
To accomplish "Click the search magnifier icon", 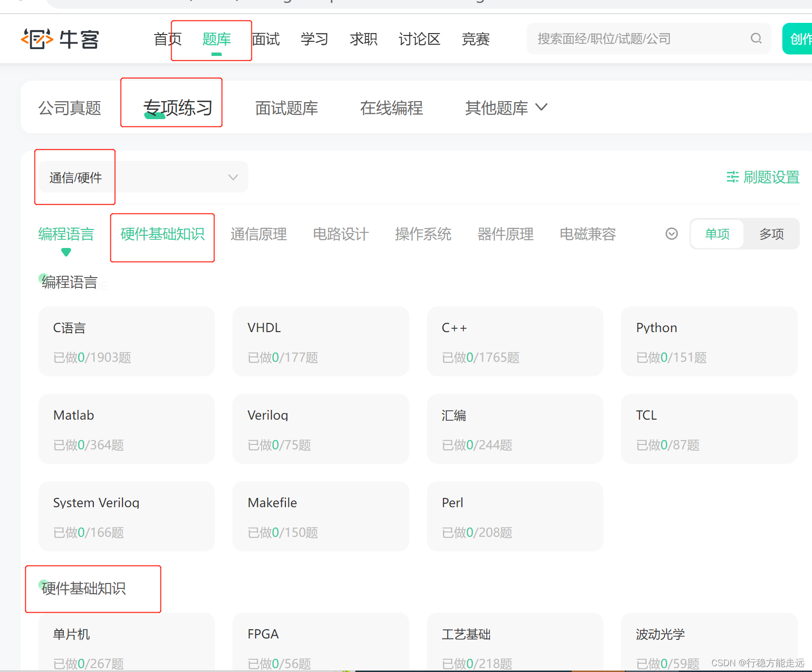I will pos(756,38).
